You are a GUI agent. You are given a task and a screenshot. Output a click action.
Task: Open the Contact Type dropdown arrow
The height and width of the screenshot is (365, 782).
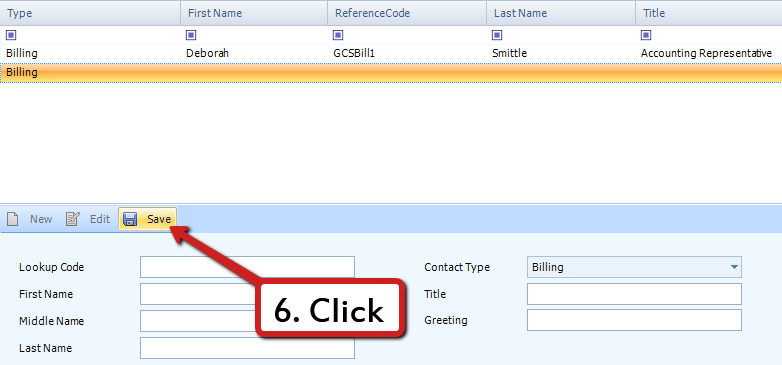pos(734,267)
